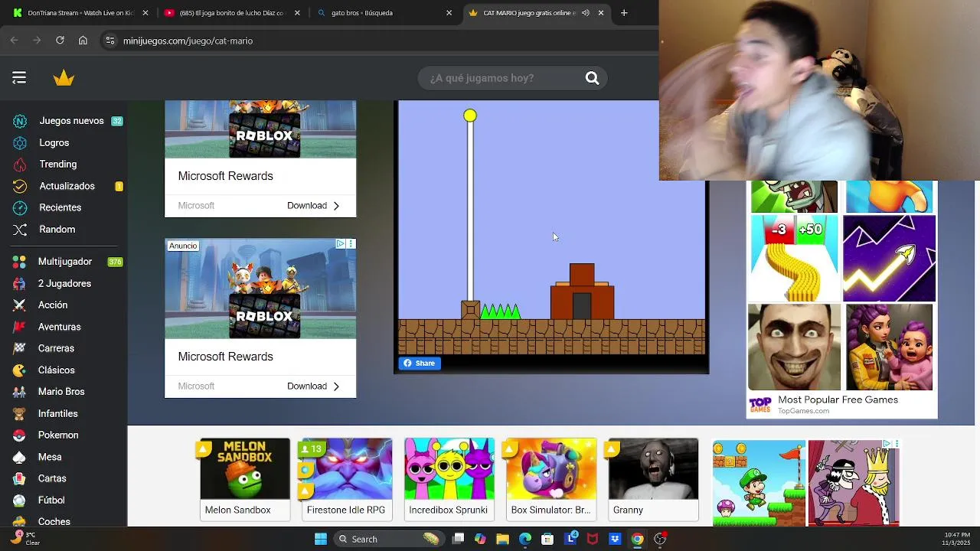This screenshot has width=980, height=551.
Task: Click Download in the lower Roblox ad
Action: 313,386
